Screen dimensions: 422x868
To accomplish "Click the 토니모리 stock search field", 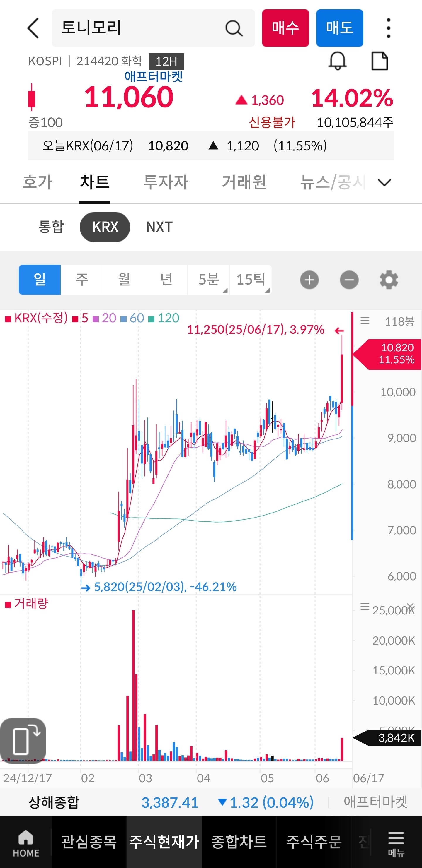I will [x=153, y=28].
